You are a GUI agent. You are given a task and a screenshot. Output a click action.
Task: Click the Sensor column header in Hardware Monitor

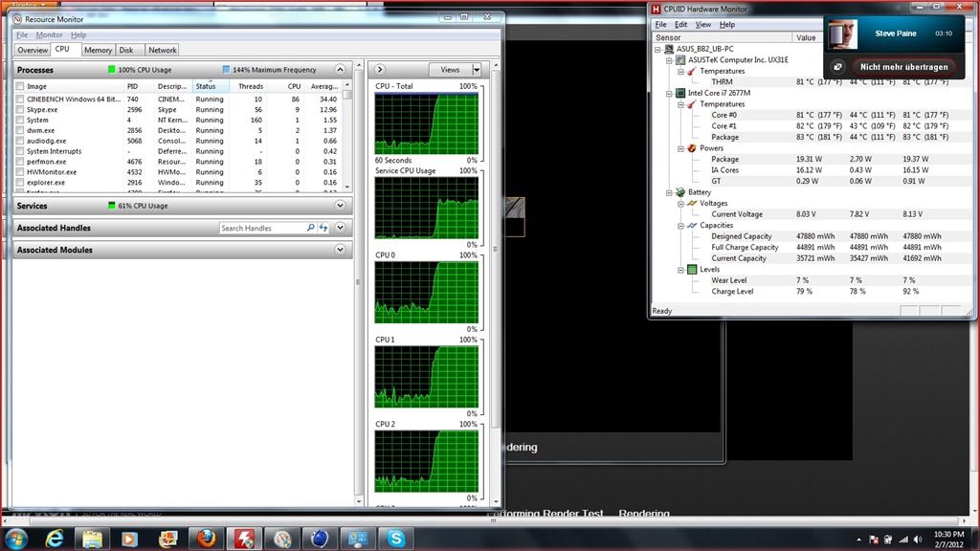tap(722, 37)
